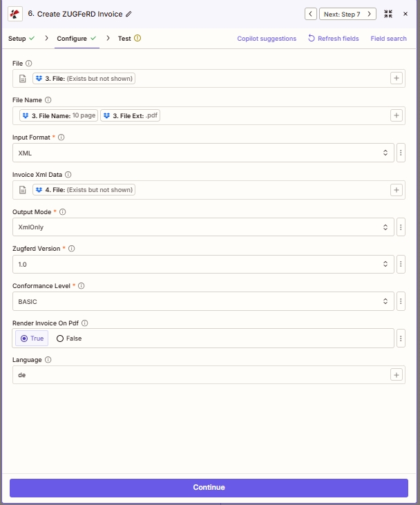Click the Refresh fields circular arrow icon
This screenshot has width=420, height=505.
(311, 38)
